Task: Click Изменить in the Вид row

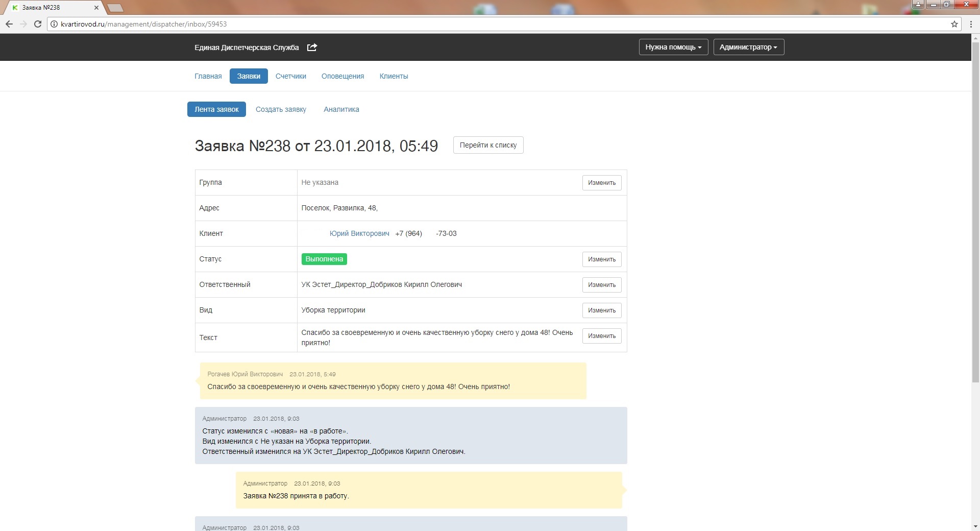Action: pos(602,310)
